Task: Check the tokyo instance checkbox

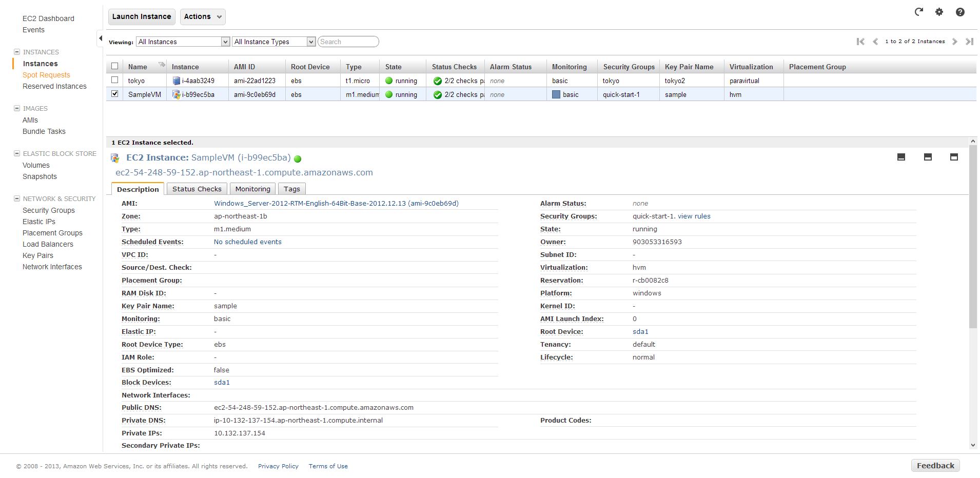Action: pos(115,80)
